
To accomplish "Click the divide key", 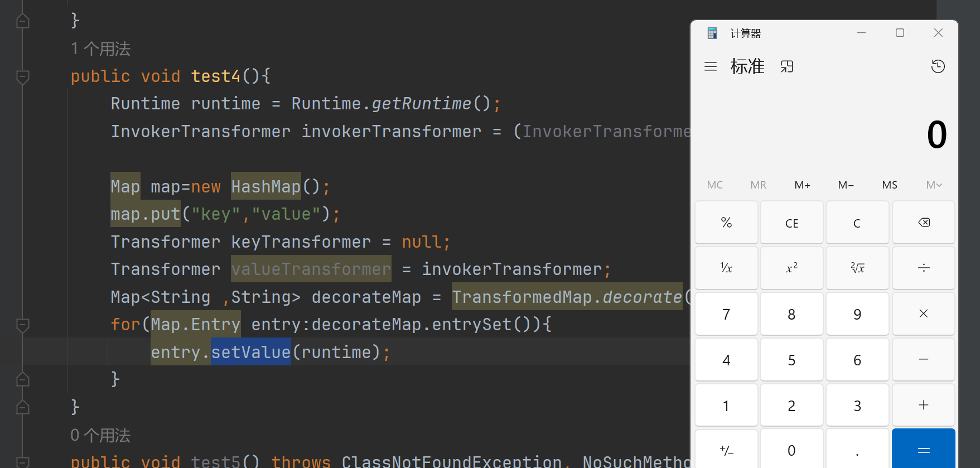I will point(924,268).
